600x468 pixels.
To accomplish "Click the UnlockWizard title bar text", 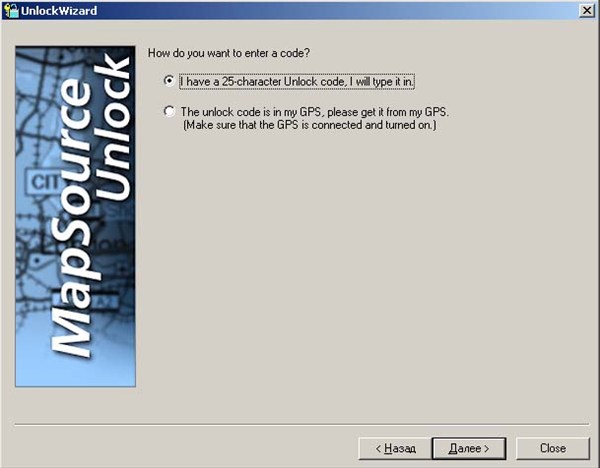I will click(x=59, y=11).
